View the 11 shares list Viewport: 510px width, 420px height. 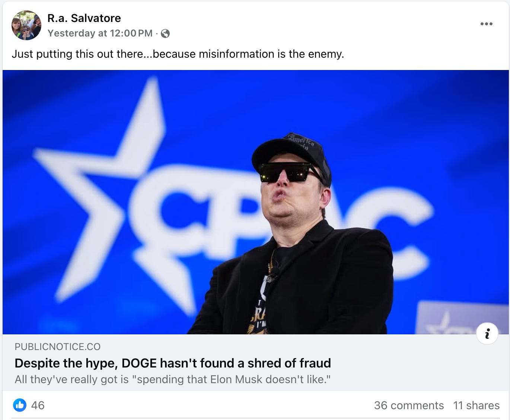[476, 405]
